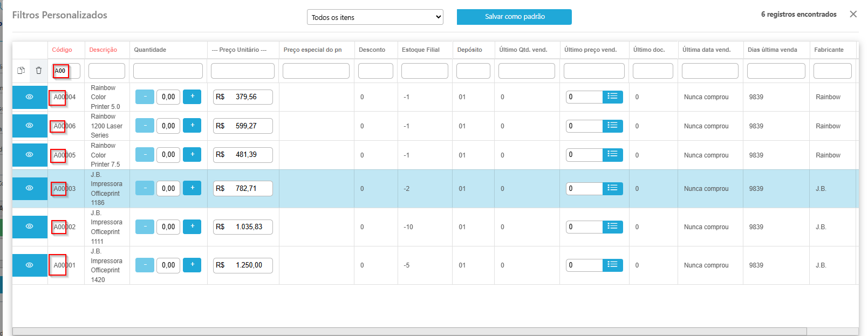Click the Fabricante column header
868x336 pixels.
pyautogui.click(x=829, y=50)
